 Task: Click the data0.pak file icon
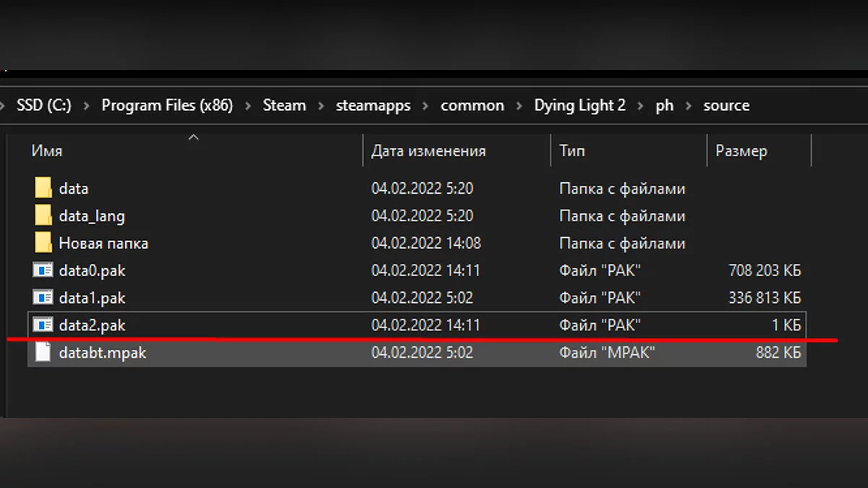click(x=43, y=270)
